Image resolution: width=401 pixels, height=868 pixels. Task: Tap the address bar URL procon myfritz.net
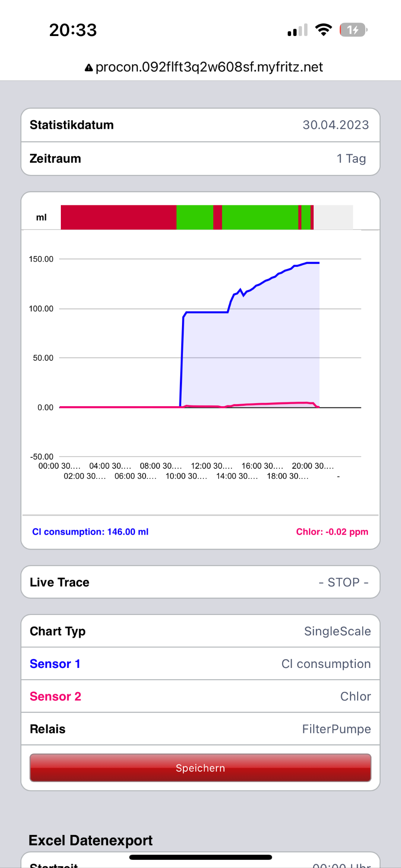click(209, 67)
